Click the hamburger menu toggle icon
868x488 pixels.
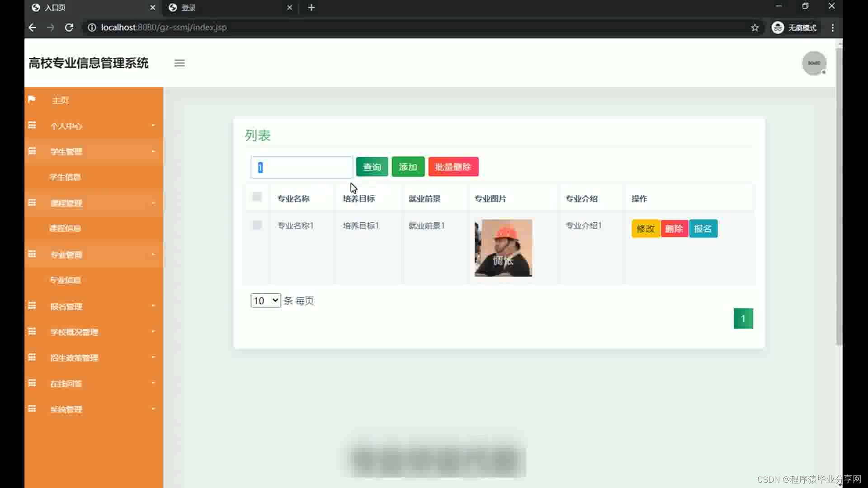click(179, 63)
